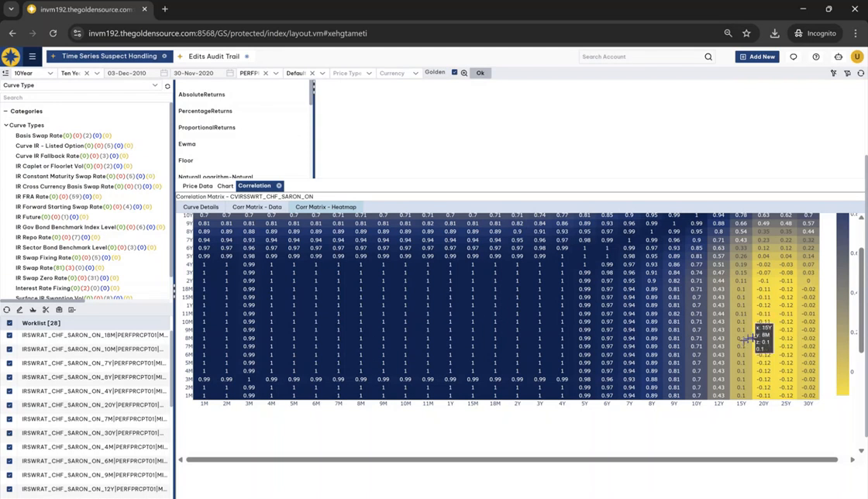Image resolution: width=868 pixels, height=499 pixels.
Task: Open calendar for 30-Nov-2020 date
Action: click(229, 73)
